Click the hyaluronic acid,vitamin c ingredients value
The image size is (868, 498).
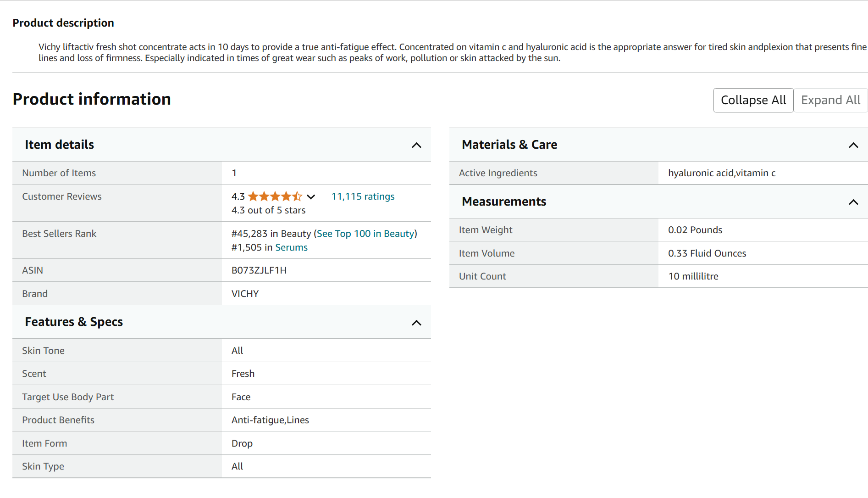pos(722,173)
